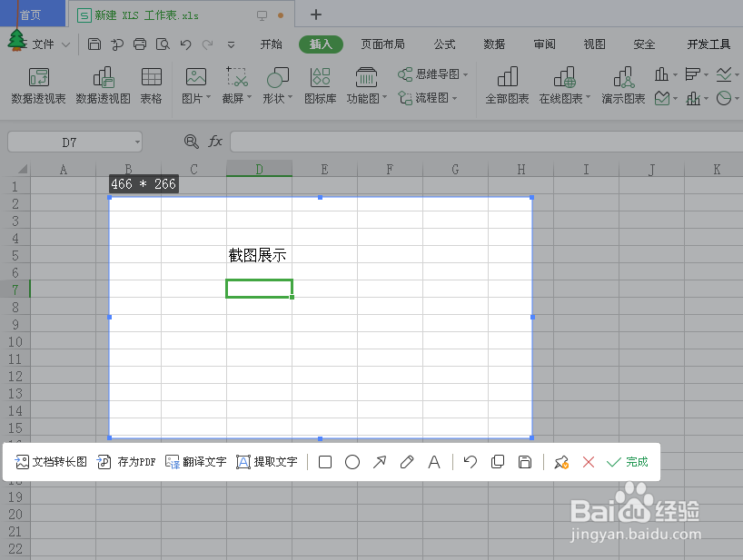The image size is (743, 560).
Task: Choose the text annotation tool (A)
Action: 433,462
